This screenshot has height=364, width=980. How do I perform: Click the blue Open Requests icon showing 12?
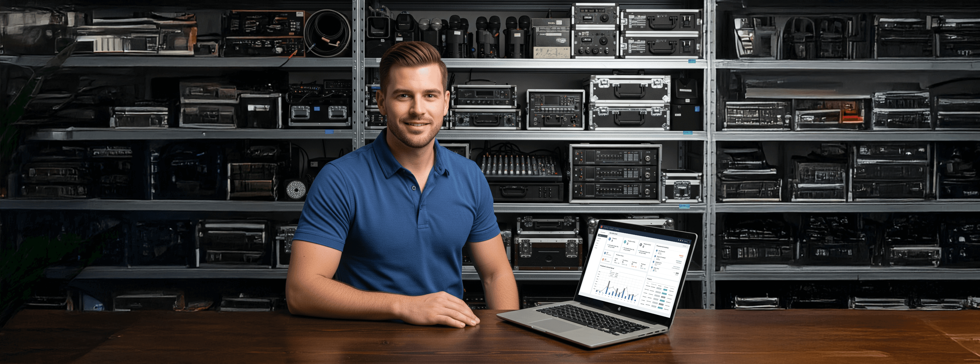click(x=605, y=253)
